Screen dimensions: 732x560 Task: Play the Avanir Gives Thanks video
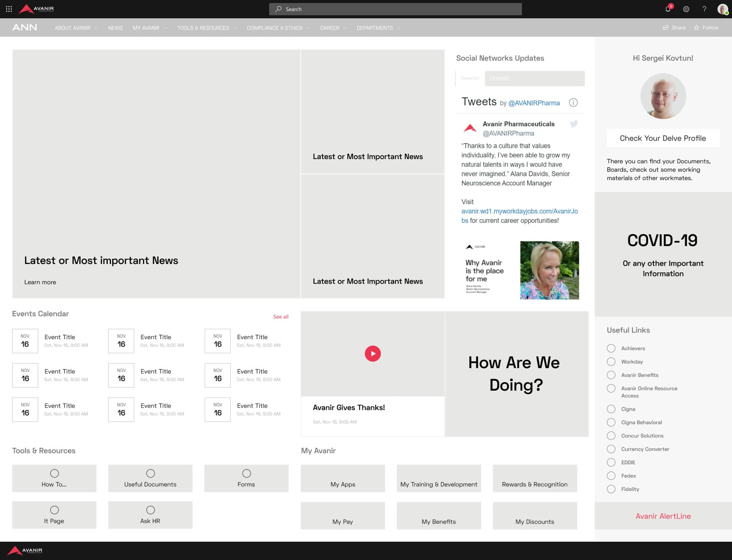coord(373,354)
